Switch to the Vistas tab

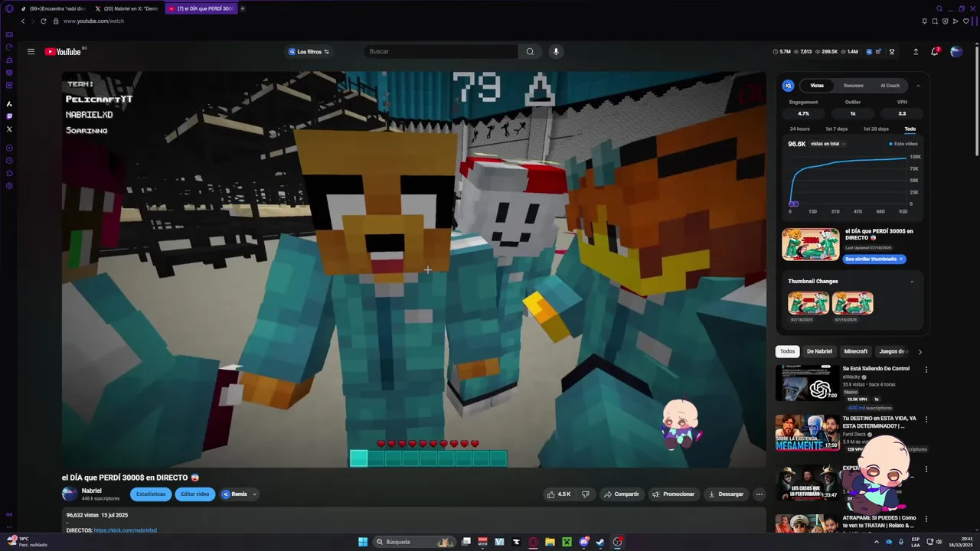pos(817,86)
